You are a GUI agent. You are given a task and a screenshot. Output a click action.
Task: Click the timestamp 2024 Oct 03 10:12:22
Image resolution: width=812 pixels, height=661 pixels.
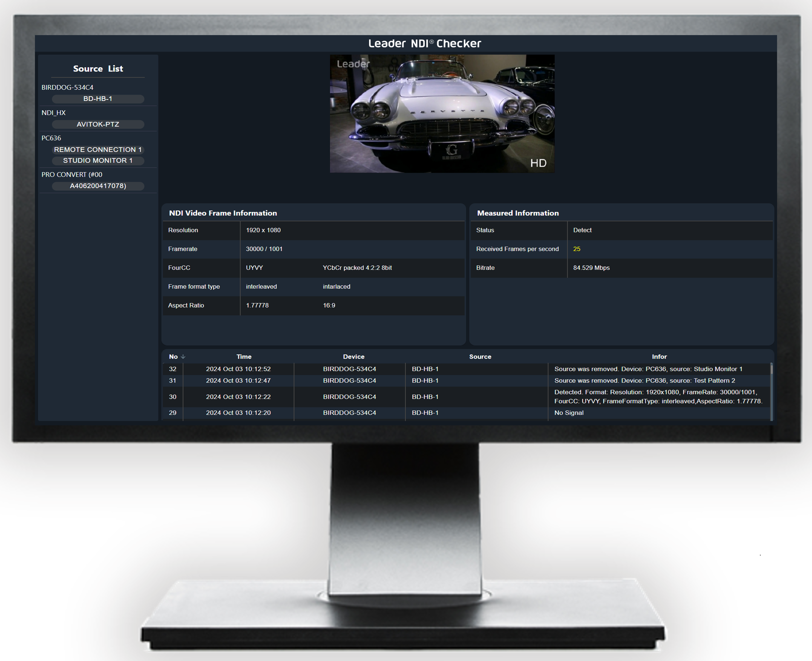tap(238, 397)
